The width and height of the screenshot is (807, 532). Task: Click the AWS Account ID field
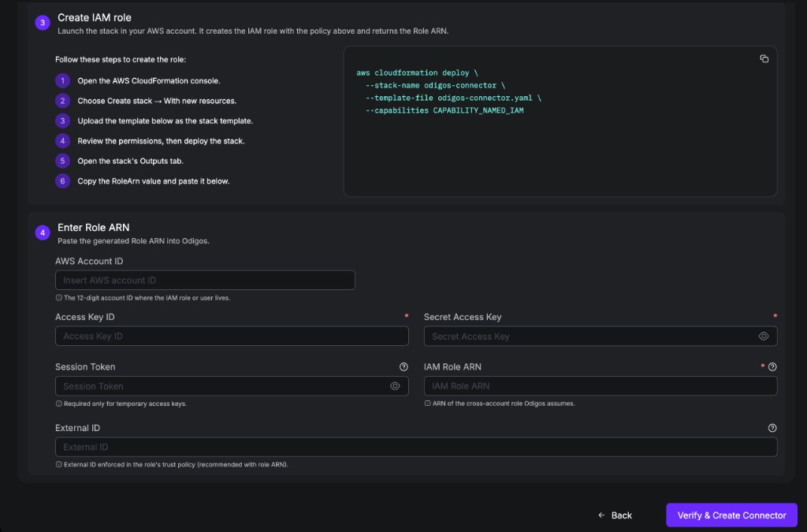pyautogui.click(x=205, y=281)
